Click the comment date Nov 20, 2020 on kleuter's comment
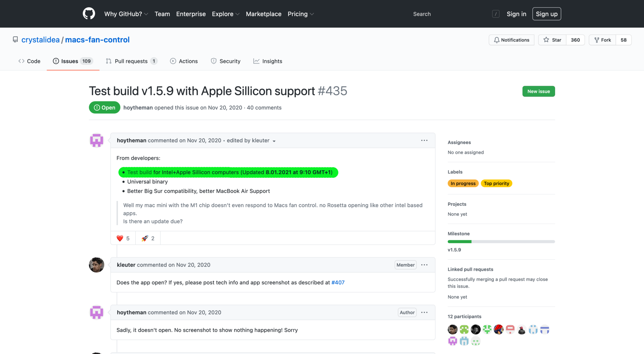This screenshot has height=354, width=644. [193, 265]
